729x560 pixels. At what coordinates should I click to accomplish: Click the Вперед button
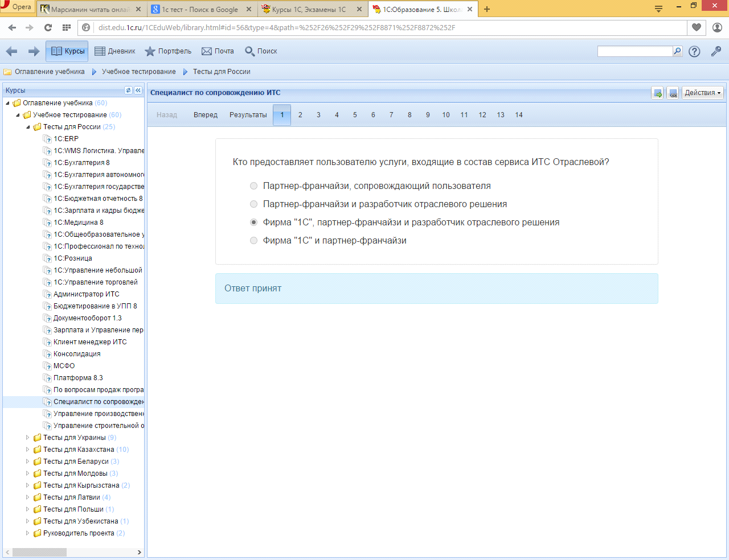click(206, 115)
